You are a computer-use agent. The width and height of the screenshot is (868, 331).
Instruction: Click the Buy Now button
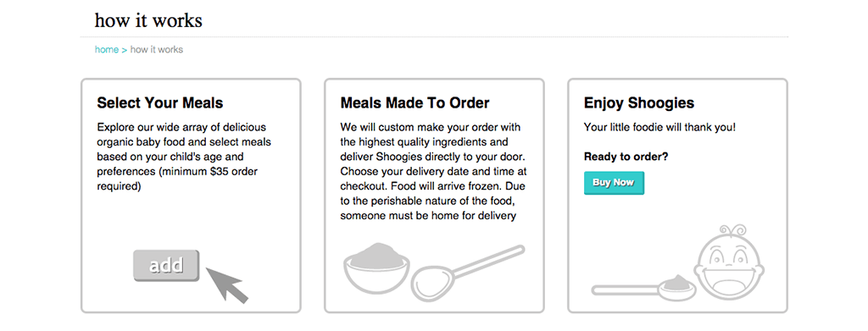click(x=614, y=183)
